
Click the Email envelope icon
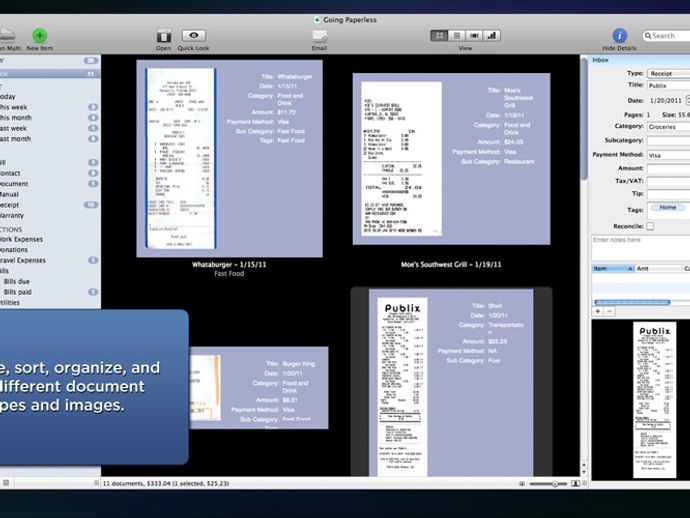point(319,36)
